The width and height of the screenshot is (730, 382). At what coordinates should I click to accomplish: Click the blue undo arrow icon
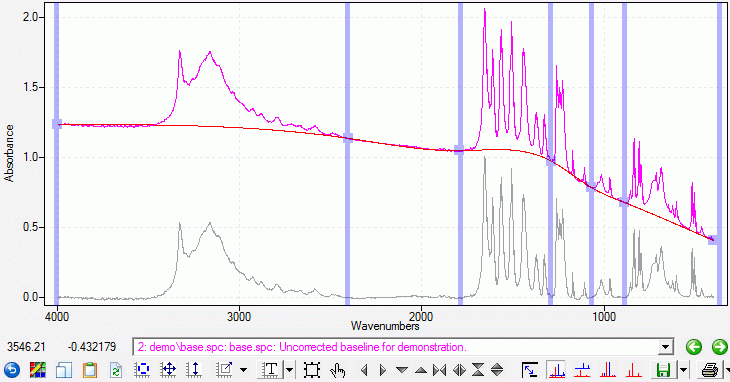click(x=12, y=370)
